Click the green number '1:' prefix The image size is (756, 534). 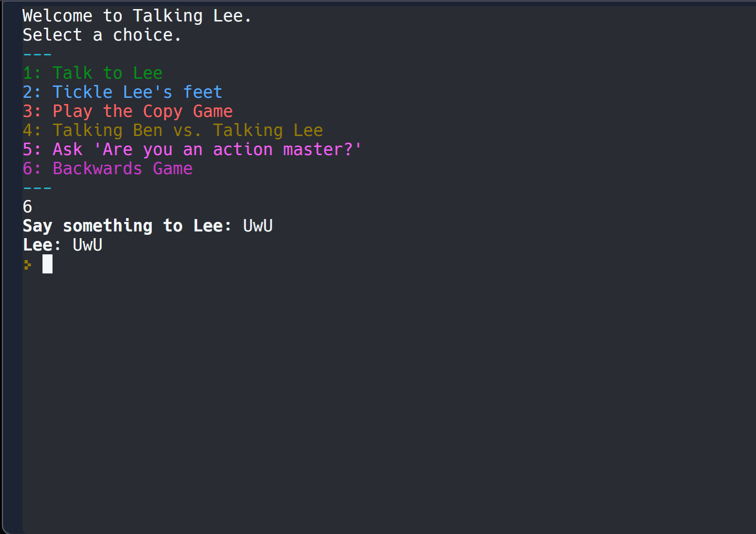click(32, 73)
